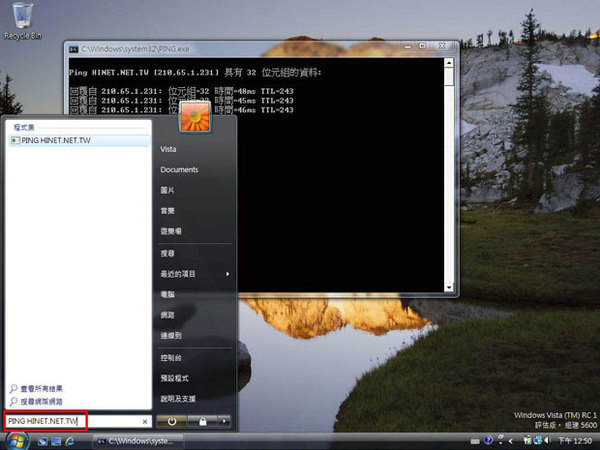Open the Recycle Bin desktop icon
Screen dimensions: 600x450
23,21
